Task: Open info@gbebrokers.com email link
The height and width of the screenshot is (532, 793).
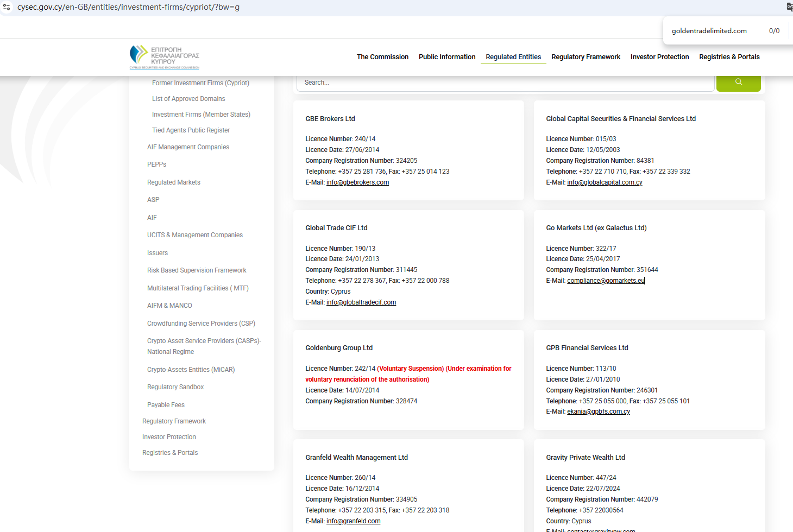Action: [357, 182]
